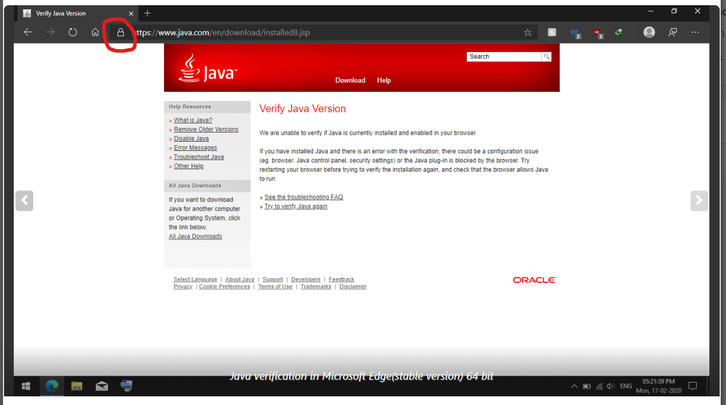This screenshot has height=405, width=726.
Task: Go to previous image in gallery
Action: (x=24, y=200)
